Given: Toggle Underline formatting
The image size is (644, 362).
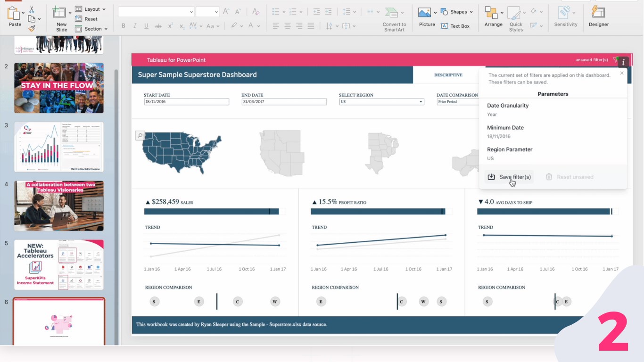Looking at the screenshot, I should [x=146, y=26].
